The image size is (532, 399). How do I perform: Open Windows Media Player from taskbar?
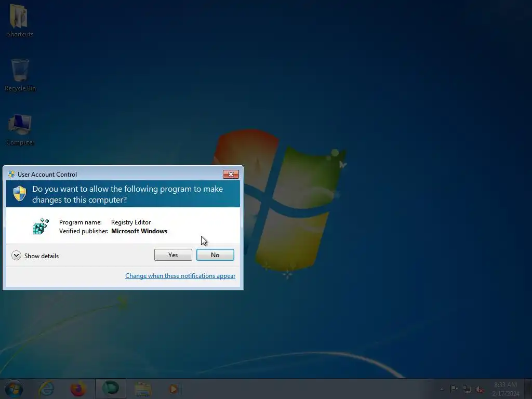174,389
